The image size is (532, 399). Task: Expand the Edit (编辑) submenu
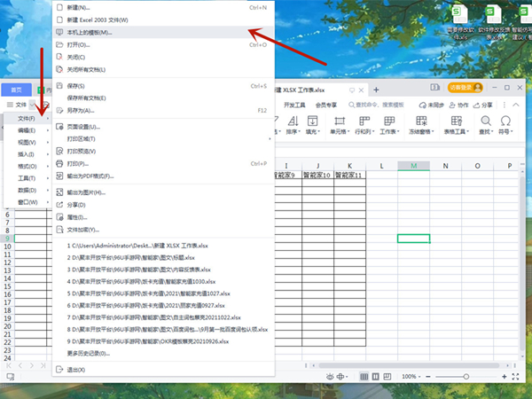(27, 130)
